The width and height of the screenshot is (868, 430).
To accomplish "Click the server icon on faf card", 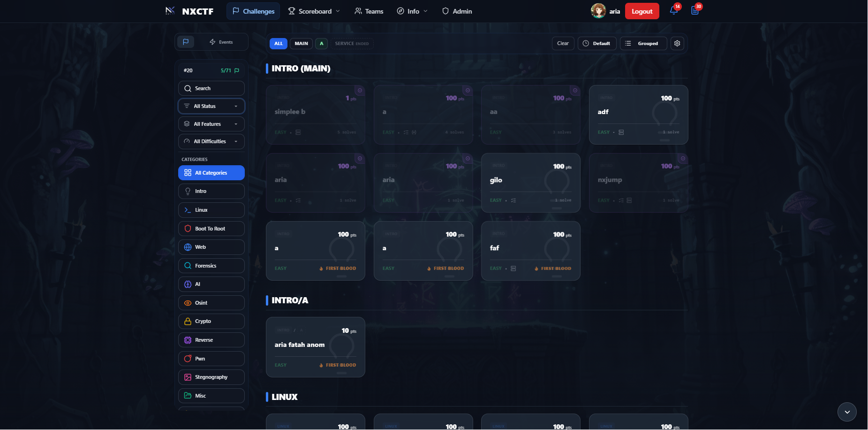I will (x=513, y=269).
